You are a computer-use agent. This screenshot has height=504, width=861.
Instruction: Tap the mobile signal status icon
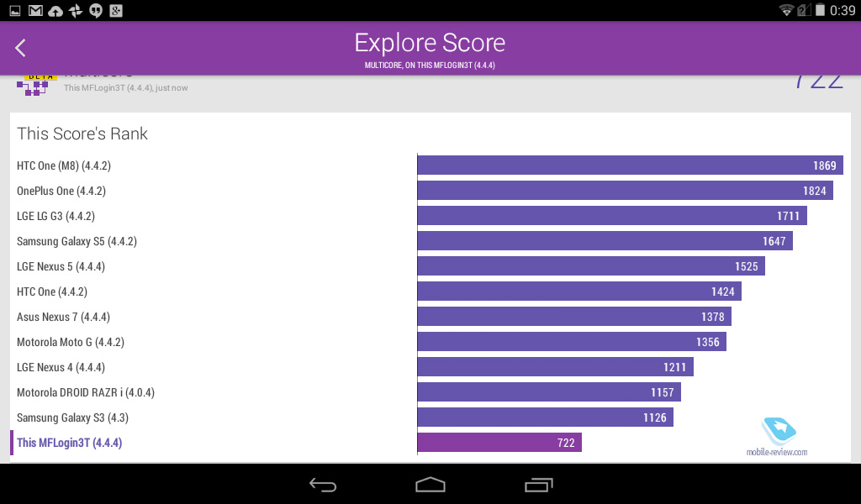[x=804, y=10]
